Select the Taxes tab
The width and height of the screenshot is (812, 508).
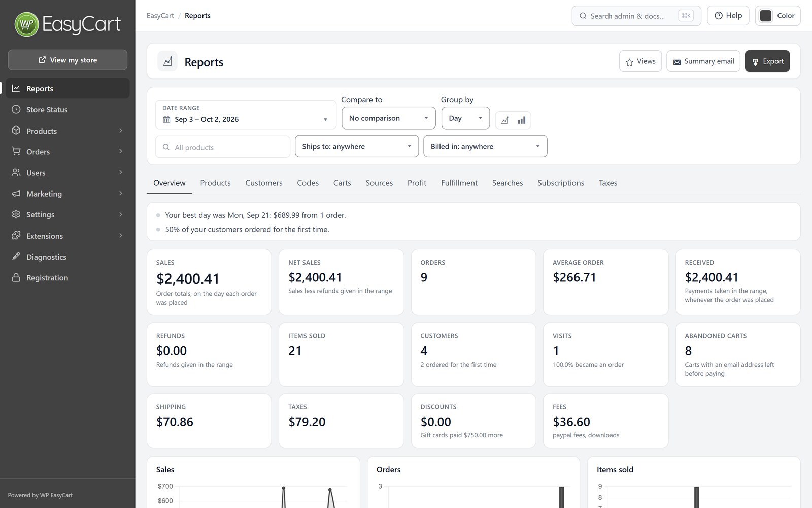pyautogui.click(x=608, y=183)
